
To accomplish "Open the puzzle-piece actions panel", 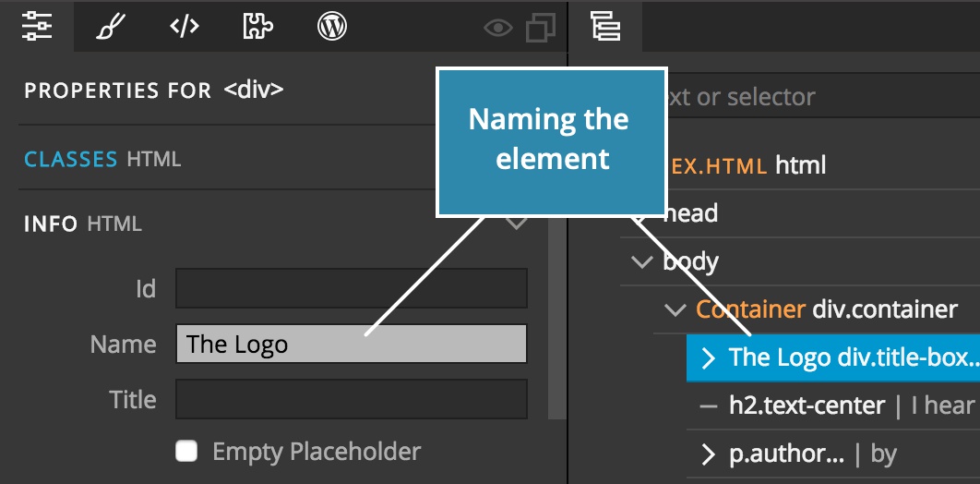I will [x=258, y=27].
